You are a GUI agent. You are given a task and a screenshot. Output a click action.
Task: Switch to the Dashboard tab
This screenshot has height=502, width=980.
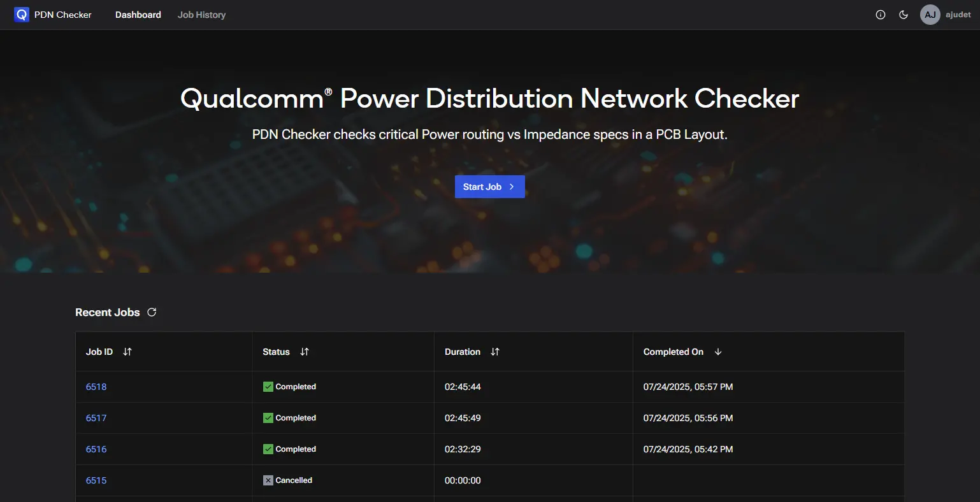point(138,15)
